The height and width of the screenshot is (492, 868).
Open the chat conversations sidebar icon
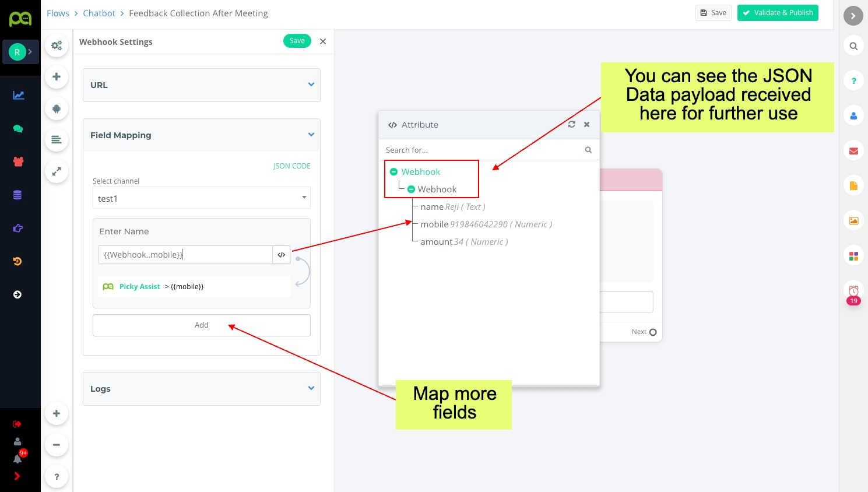(x=18, y=129)
